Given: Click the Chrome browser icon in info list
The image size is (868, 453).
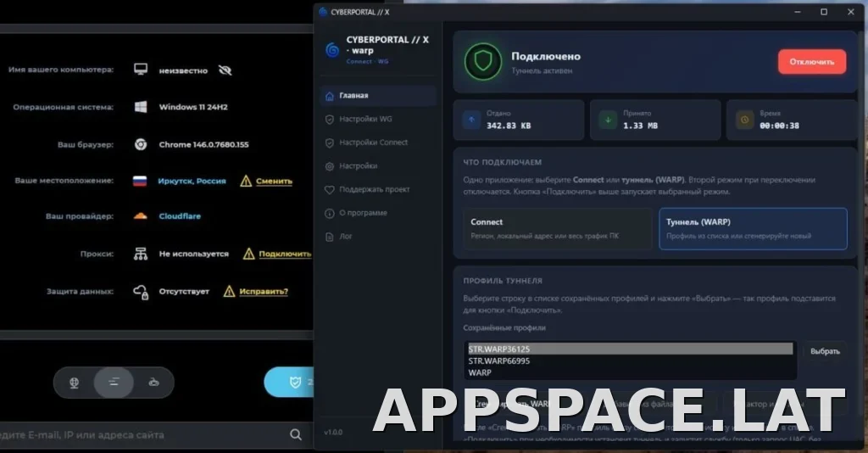Looking at the screenshot, I should pos(141,144).
